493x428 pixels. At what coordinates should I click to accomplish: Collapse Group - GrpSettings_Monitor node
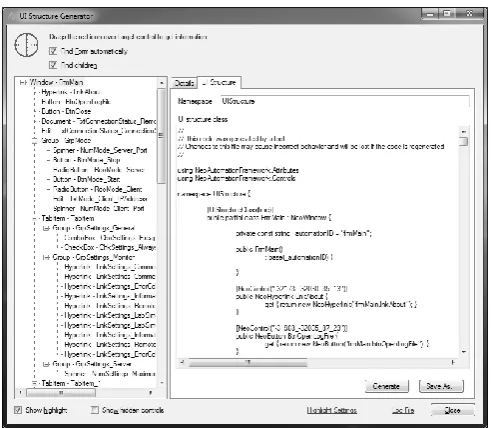pyautogui.click(x=46, y=257)
